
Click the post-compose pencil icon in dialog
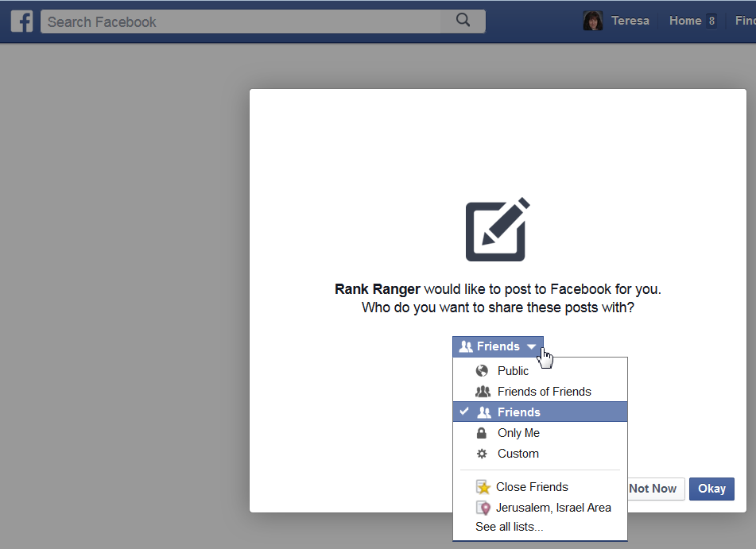498,230
